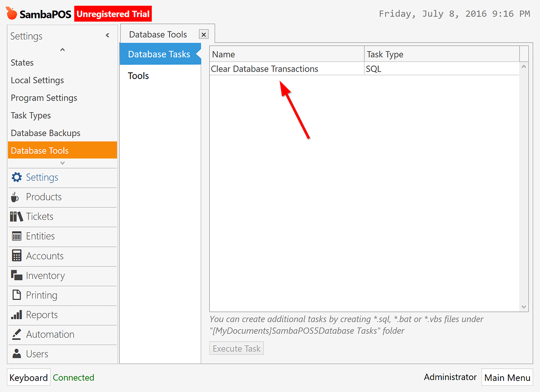Click the Tickets sidebar icon
This screenshot has height=392, width=540.
pos(16,217)
